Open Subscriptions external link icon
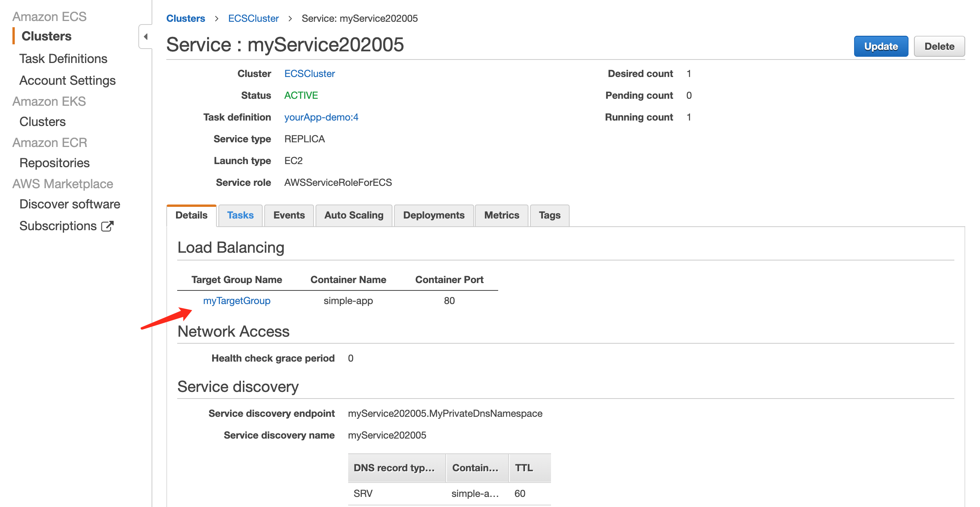Screen dimensions: 980x507 click(107, 226)
